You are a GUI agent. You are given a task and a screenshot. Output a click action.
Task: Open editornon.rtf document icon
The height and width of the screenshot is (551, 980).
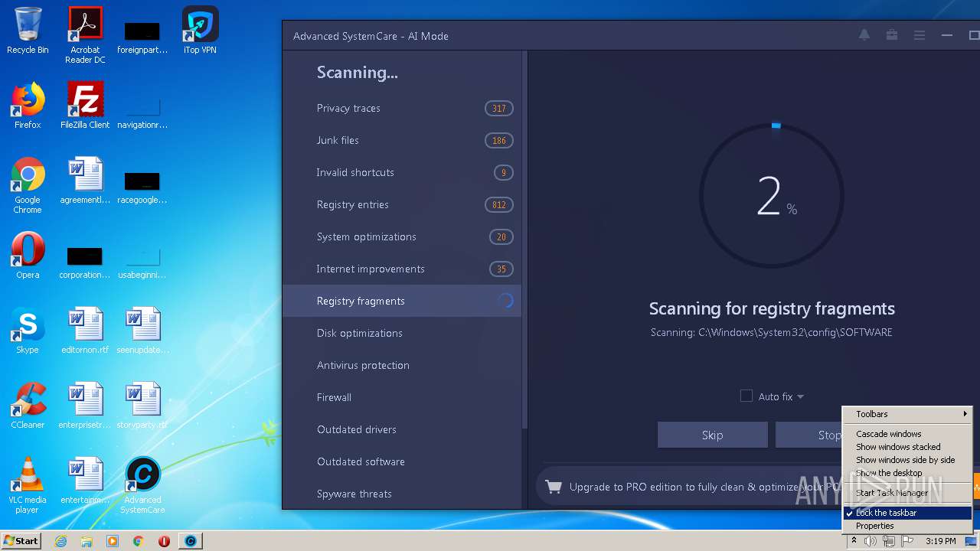85,331
